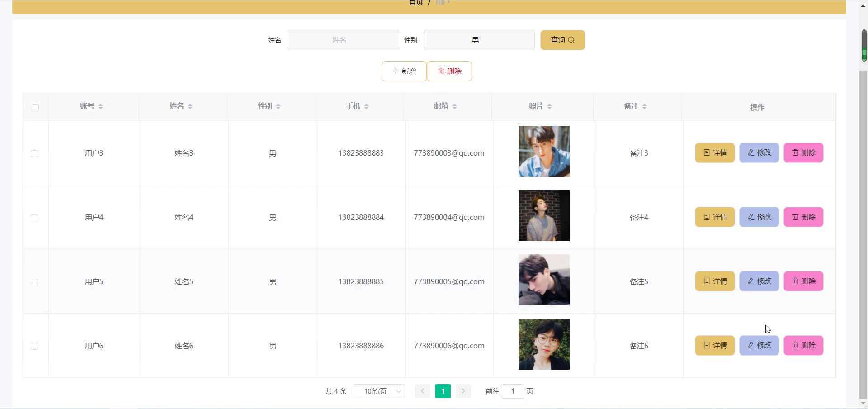
Task: Sort by 手机 column arrows
Action: [x=366, y=106]
